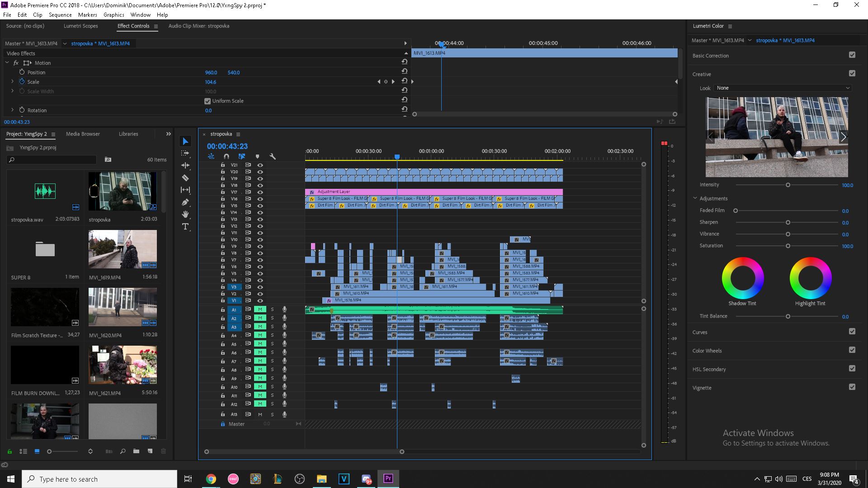This screenshot has width=868, height=488.
Task: Switch to Audio Clip Mixer tab
Action: pos(199,26)
